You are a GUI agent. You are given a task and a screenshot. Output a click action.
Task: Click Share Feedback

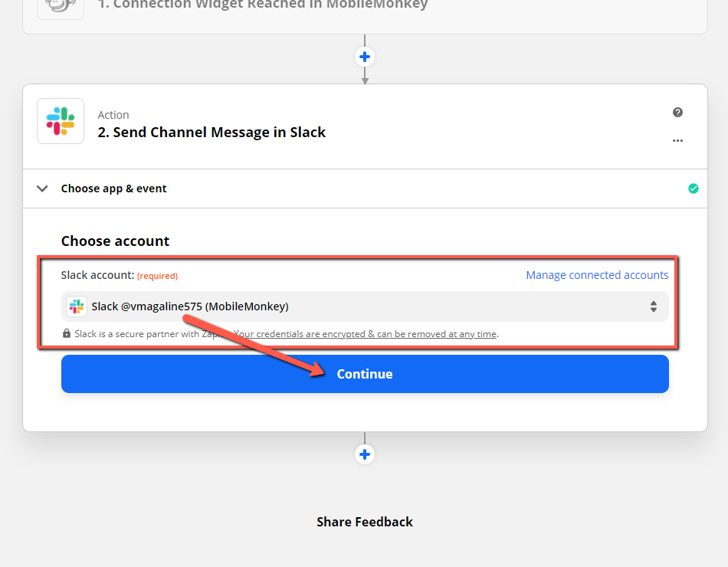pyautogui.click(x=365, y=522)
